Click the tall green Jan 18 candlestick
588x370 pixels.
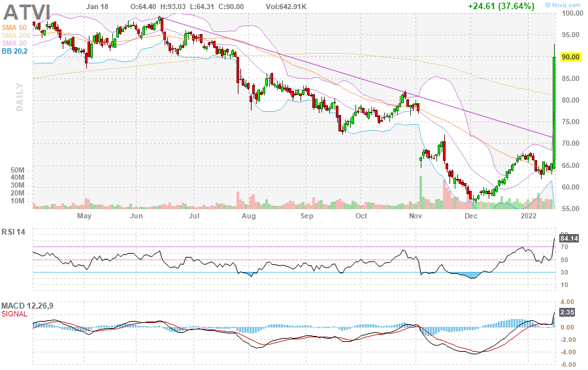click(x=554, y=112)
